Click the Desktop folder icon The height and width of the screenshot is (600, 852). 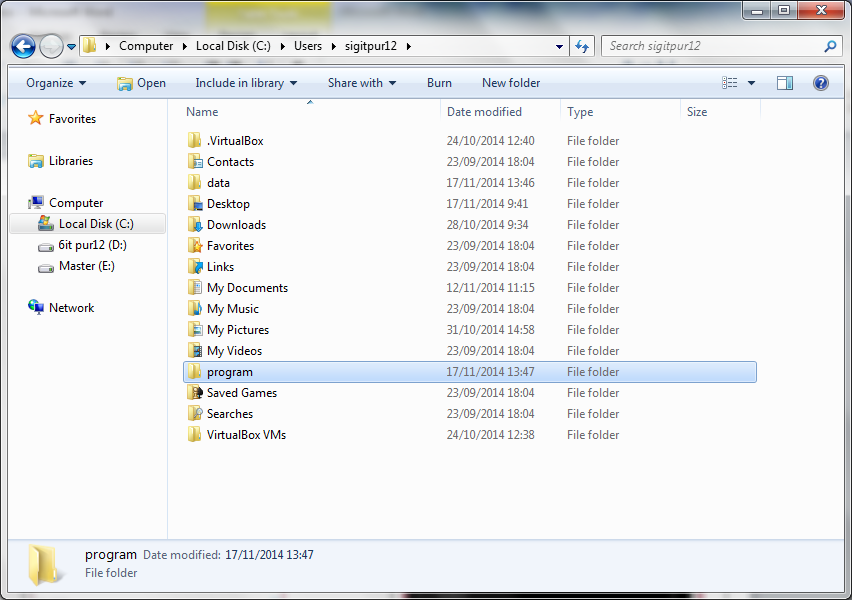coord(195,204)
